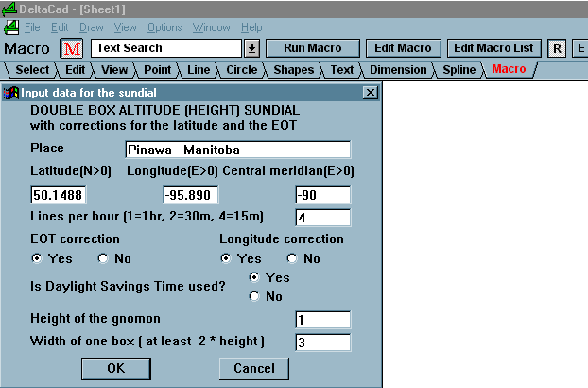Click the Cancel button
588x388 pixels.
point(254,368)
